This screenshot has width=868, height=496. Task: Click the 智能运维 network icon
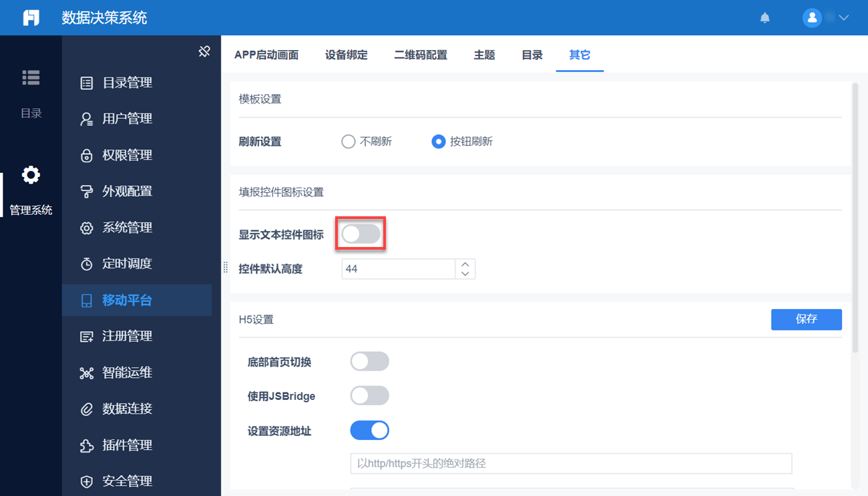(x=87, y=373)
